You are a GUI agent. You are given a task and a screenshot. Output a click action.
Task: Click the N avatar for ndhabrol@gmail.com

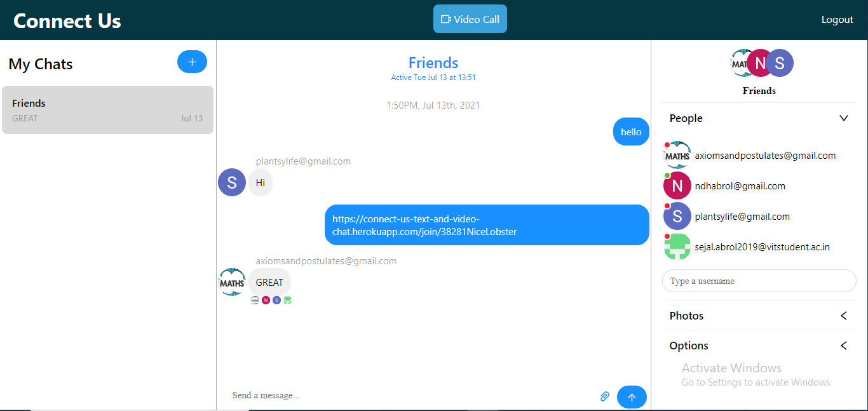click(677, 185)
